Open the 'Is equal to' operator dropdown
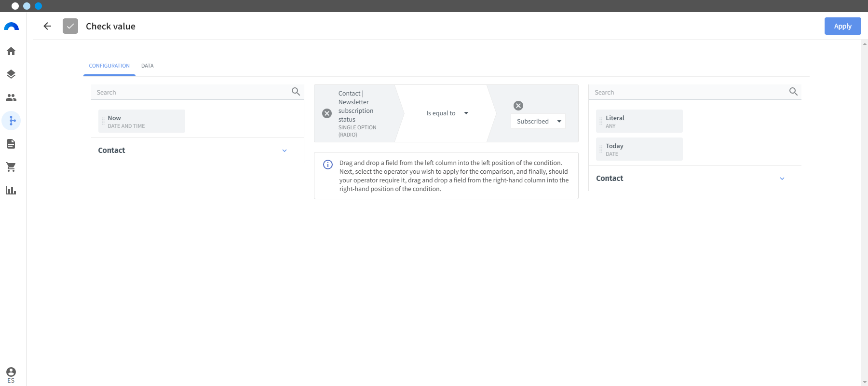 (x=447, y=113)
